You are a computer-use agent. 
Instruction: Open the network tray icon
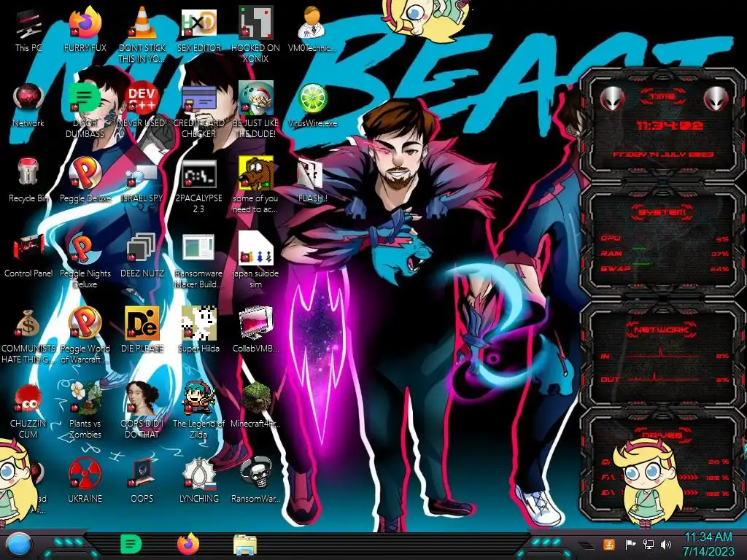coord(649,544)
